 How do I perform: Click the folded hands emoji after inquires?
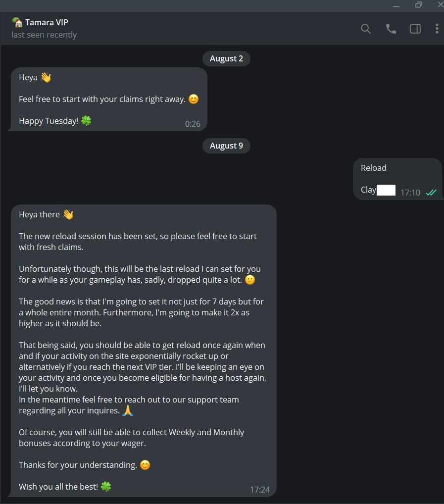tap(128, 410)
